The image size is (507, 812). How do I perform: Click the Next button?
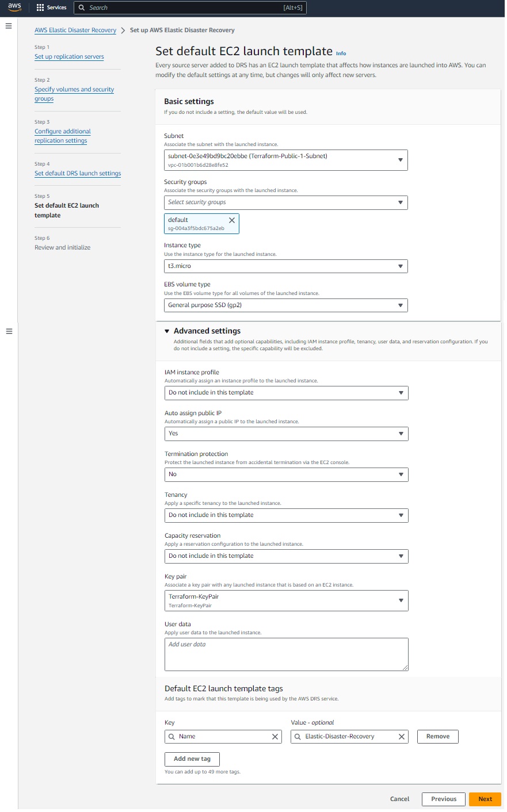click(485, 799)
